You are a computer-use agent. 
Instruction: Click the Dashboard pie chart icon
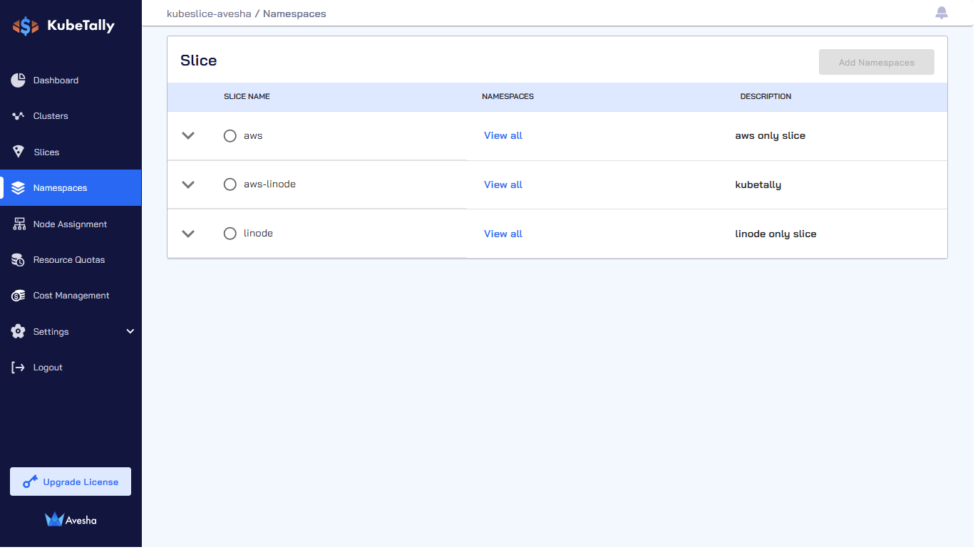point(19,80)
